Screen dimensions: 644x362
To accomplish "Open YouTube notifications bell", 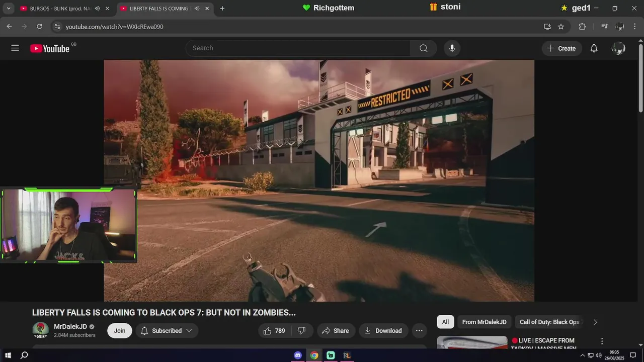I will tap(594, 48).
